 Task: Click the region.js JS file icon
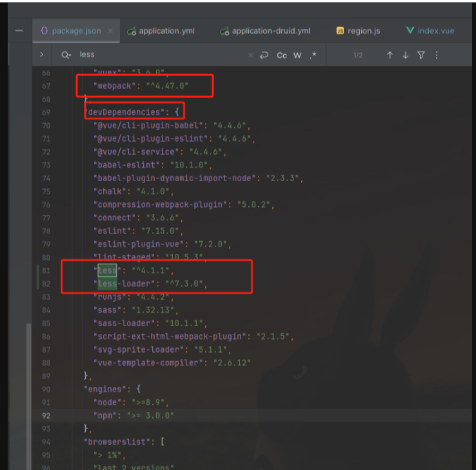(x=340, y=31)
